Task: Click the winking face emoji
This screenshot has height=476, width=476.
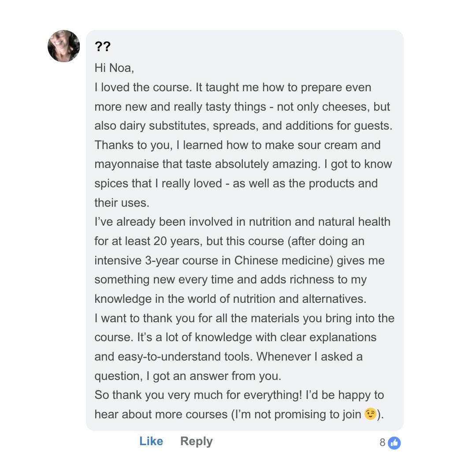Action: (371, 414)
